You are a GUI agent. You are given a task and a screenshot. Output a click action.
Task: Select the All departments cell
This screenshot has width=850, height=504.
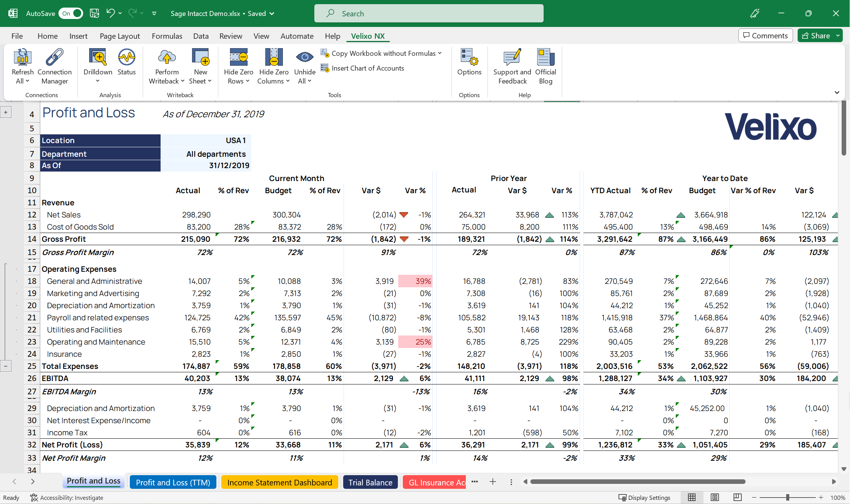pos(206,154)
